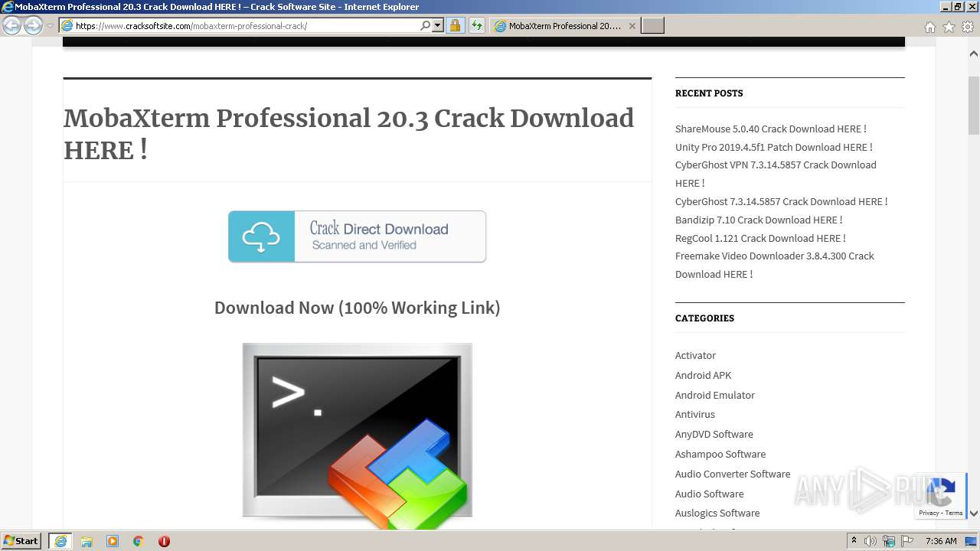
Task: Click Internet Explorer taskbar icon
Action: [60, 541]
